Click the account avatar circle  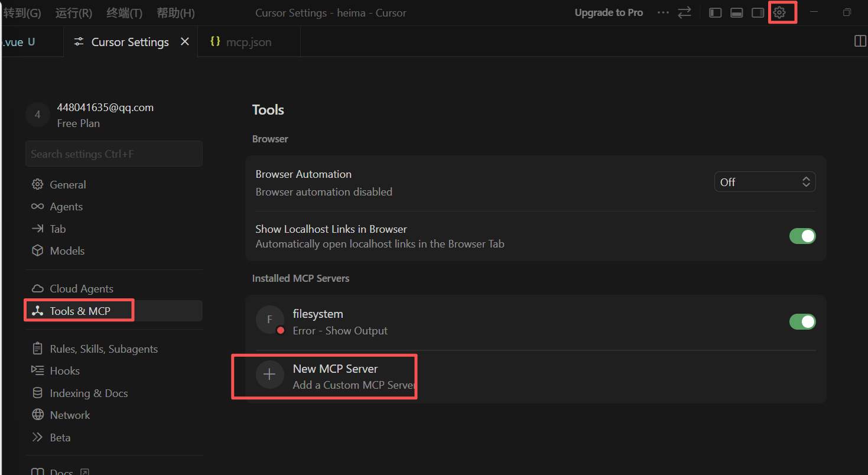(37, 115)
